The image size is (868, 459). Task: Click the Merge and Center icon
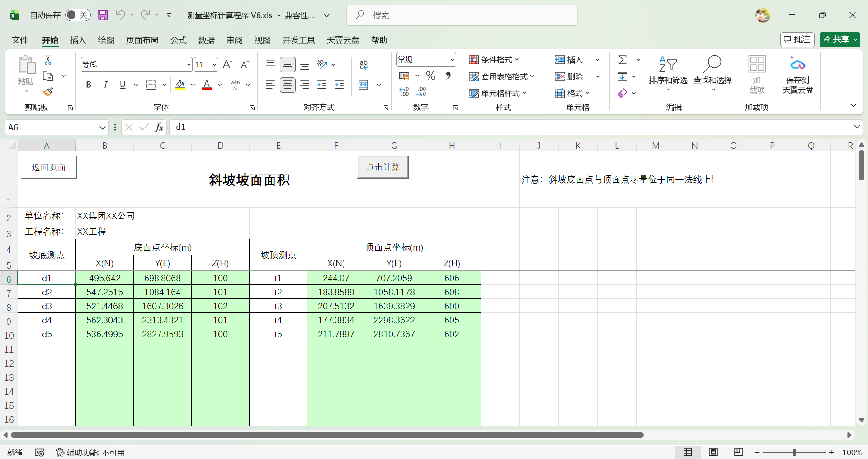pyautogui.click(x=363, y=85)
